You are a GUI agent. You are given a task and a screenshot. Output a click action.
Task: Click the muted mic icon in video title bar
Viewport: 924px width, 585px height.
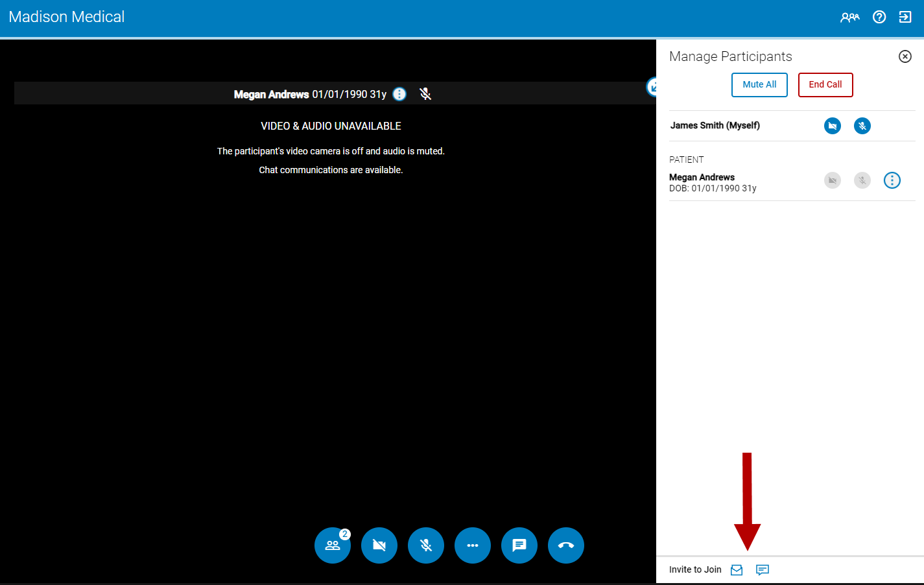coord(425,94)
